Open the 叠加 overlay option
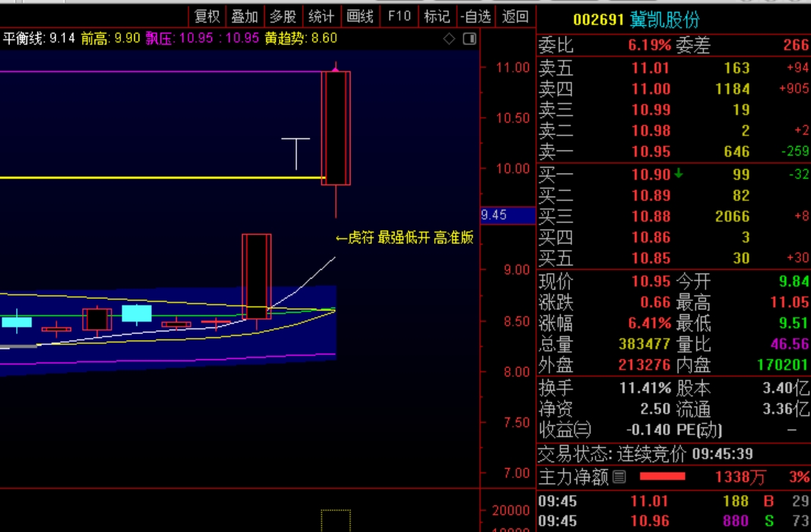 [x=245, y=17]
